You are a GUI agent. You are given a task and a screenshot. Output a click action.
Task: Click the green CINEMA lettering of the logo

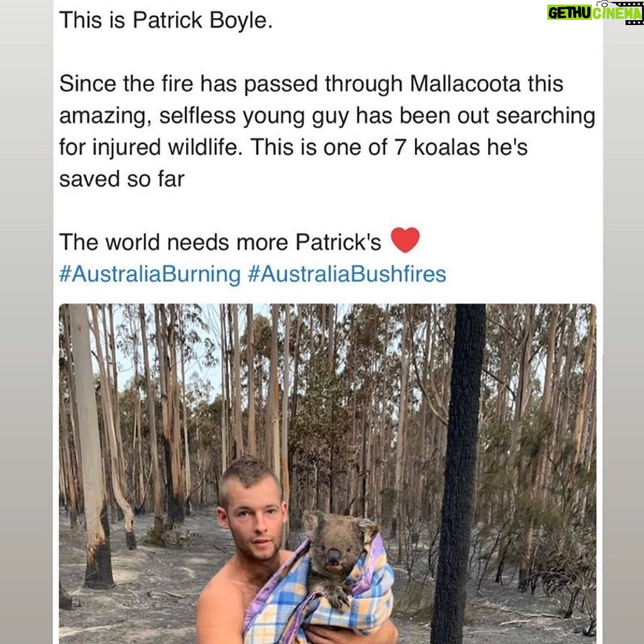coord(617,14)
